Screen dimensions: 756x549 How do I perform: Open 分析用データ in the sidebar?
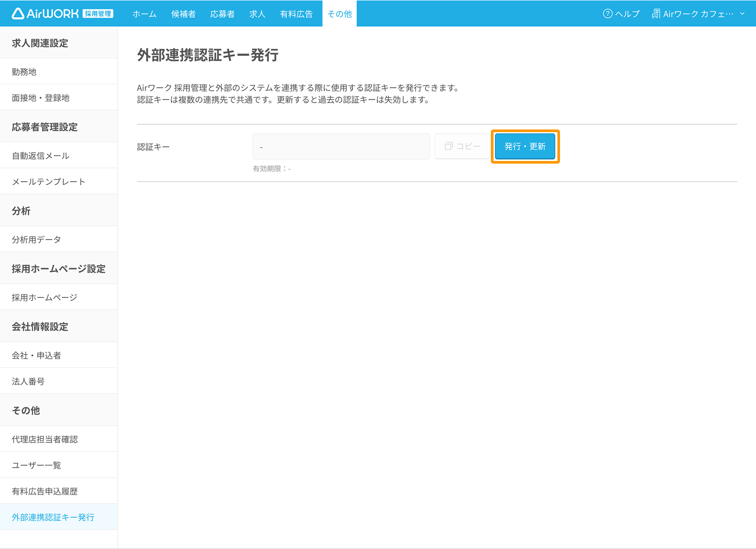(59, 239)
